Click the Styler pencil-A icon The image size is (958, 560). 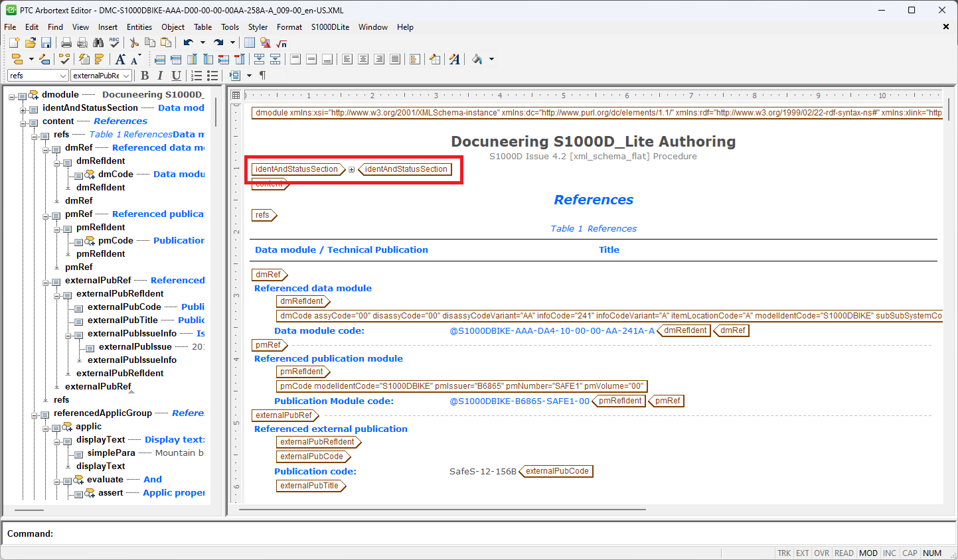click(455, 59)
